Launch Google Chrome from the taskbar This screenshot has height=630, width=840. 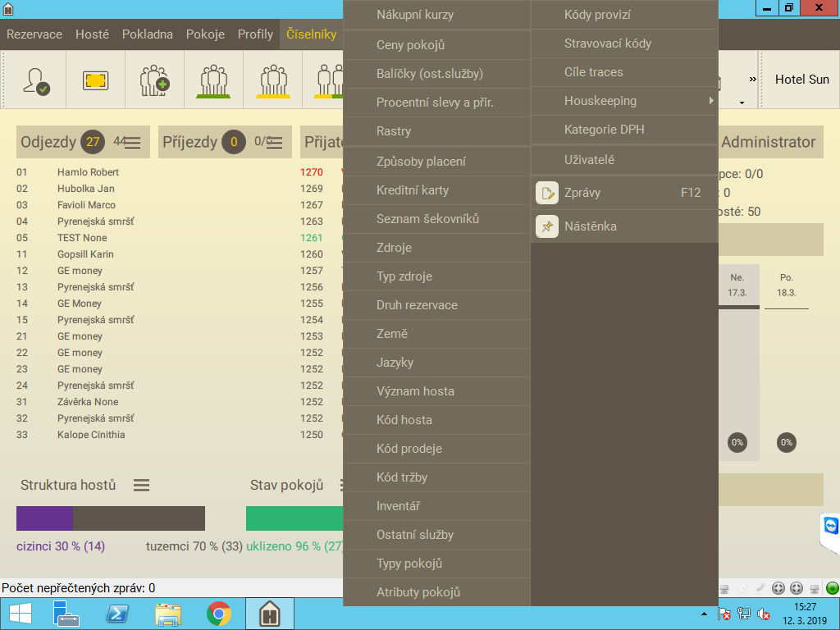218,614
